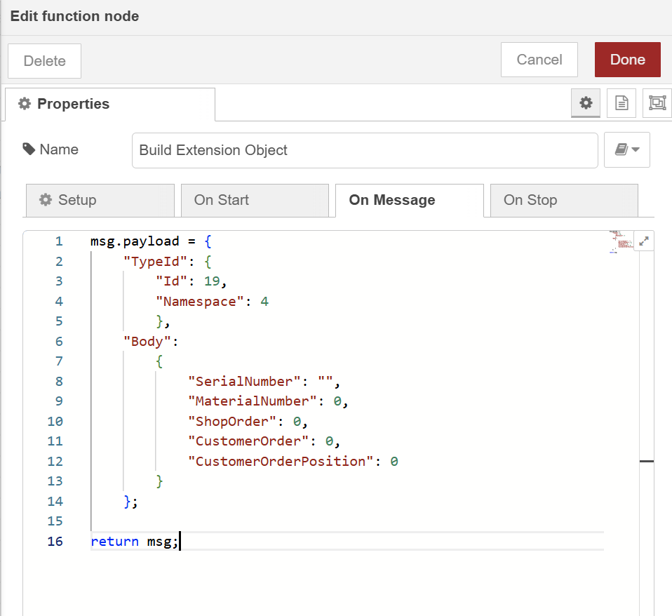Select the On Message tab

click(x=409, y=200)
